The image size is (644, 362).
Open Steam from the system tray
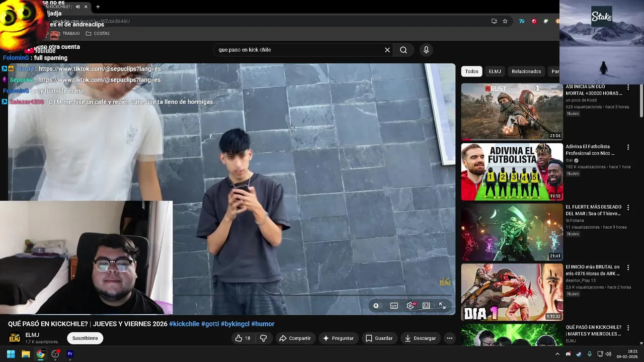579,354
